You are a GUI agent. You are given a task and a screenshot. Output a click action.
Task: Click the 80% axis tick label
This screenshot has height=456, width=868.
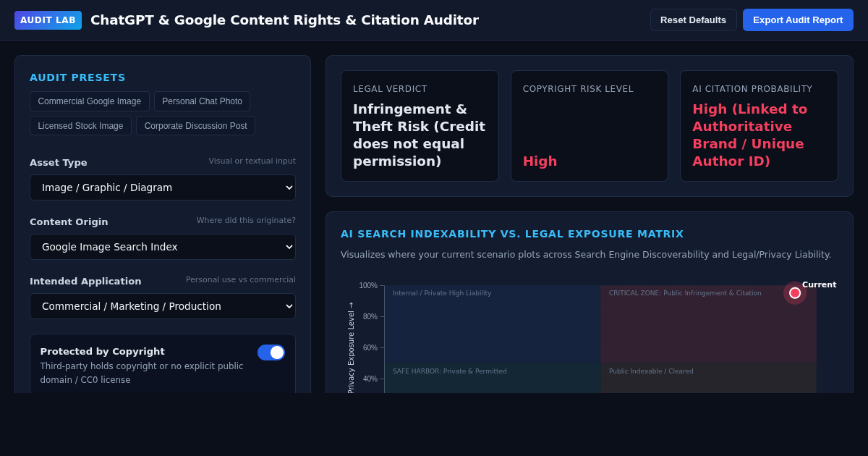pos(370,317)
